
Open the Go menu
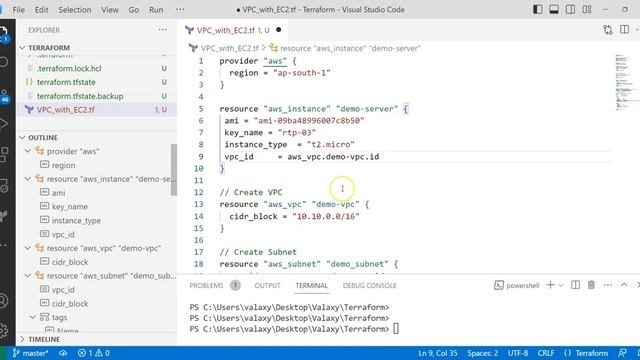pos(133,9)
